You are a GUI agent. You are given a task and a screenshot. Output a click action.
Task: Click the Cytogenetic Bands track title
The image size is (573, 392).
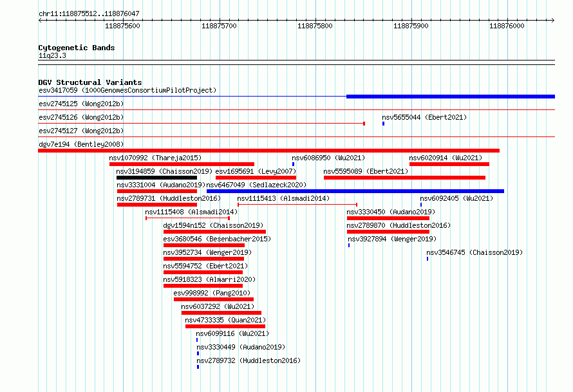pos(77,48)
